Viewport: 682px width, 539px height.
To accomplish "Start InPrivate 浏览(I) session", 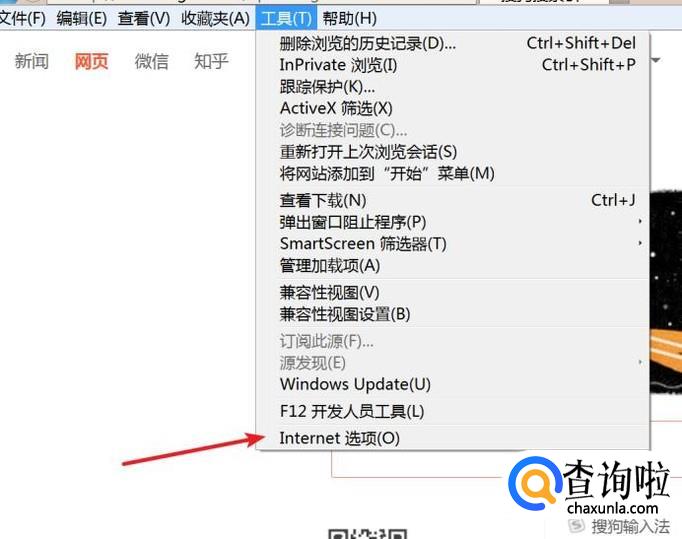I will click(x=453, y=65).
